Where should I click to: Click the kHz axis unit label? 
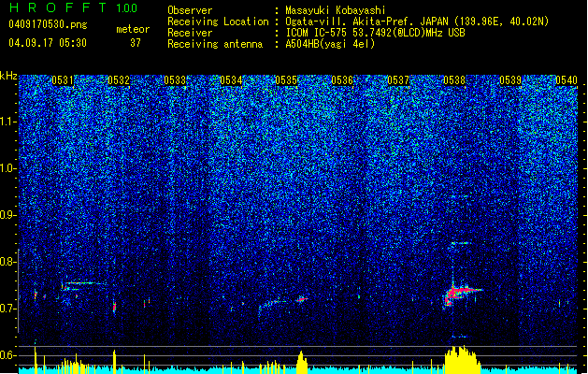tap(8, 76)
